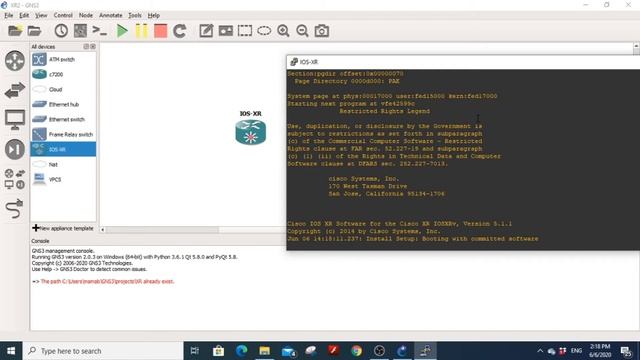The width and height of the screenshot is (640, 360).
Task: Open Google Chrome from the taskbar
Action: coord(356,351)
